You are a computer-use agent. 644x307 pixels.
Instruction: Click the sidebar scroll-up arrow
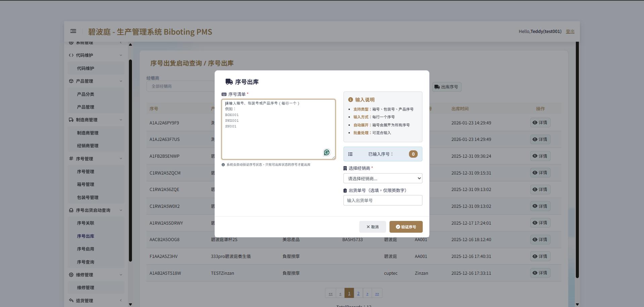(x=130, y=44)
